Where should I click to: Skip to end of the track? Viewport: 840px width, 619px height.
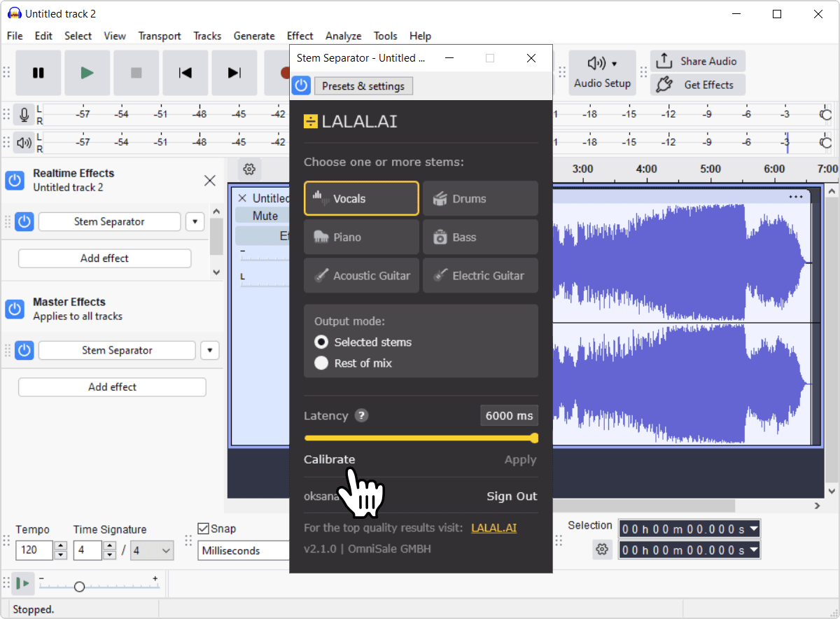(234, 73)
